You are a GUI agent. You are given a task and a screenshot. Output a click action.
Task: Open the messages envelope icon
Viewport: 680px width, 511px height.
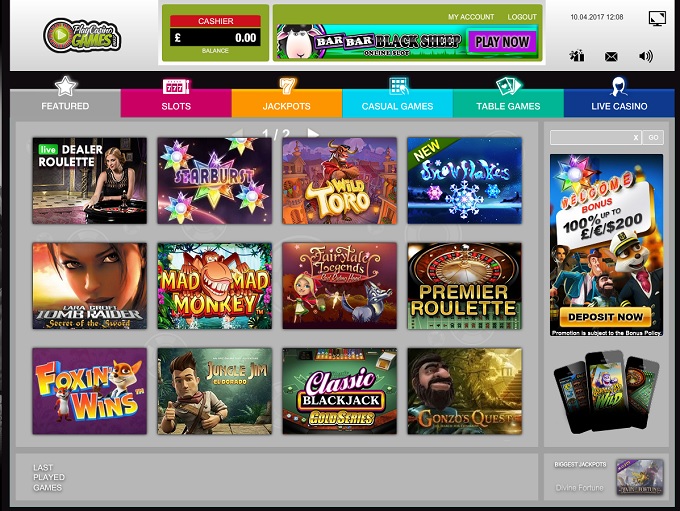[611, 56]
